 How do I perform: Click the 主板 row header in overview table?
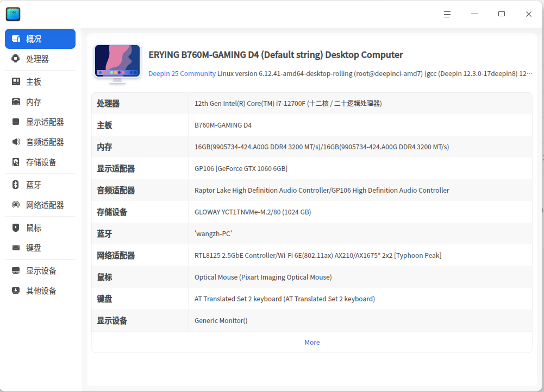(104, 125)
